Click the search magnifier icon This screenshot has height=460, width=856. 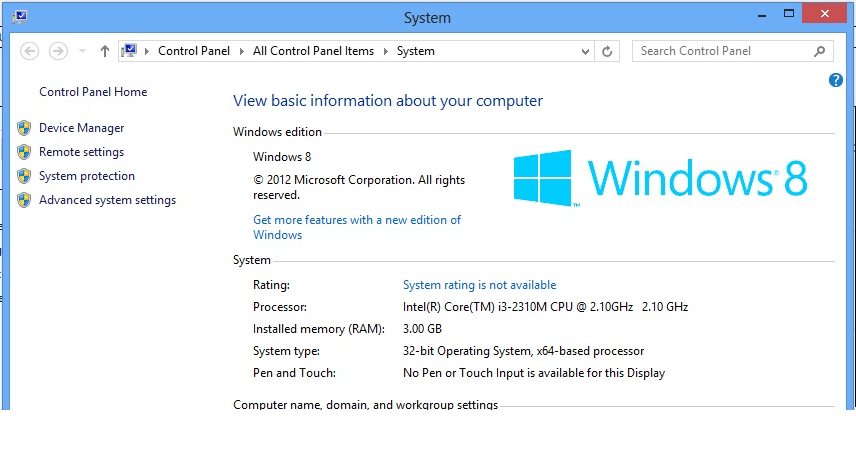pyautogui.click(x=819, y=51)
